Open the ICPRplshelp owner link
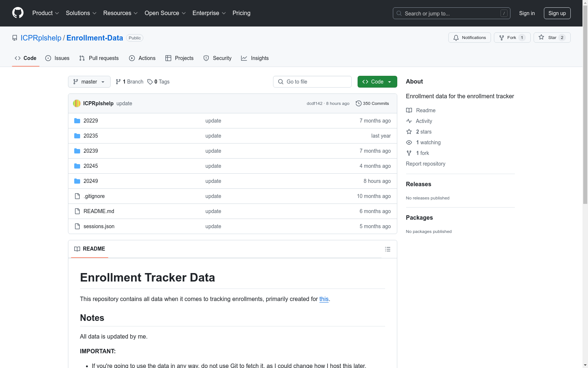Viewport: 588px width, 368px height. 41,38
